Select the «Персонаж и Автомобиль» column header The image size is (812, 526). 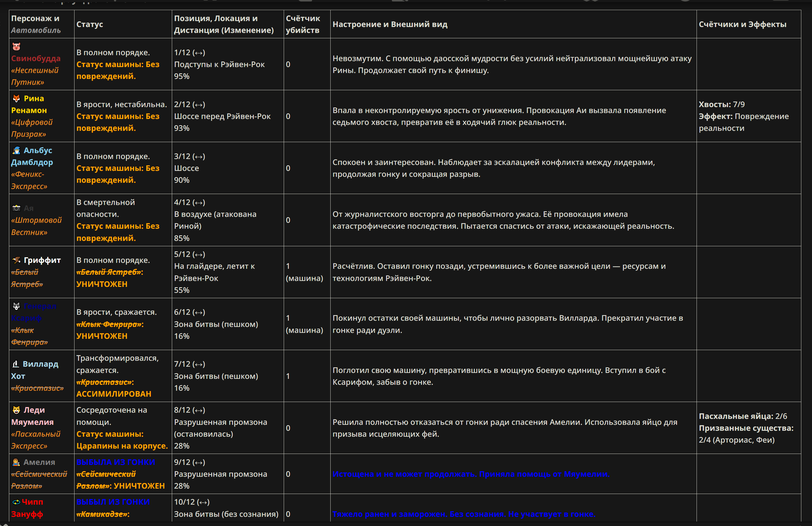[x=41, y=24]
